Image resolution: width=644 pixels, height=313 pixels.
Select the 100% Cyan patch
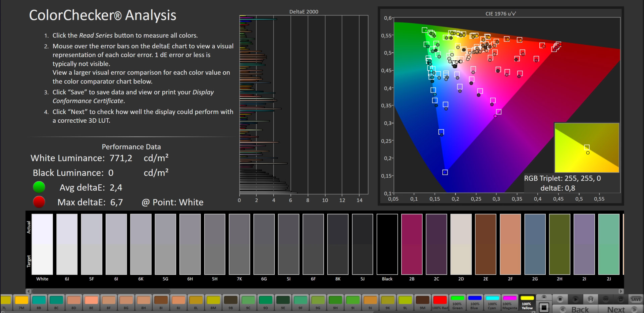[x=492, y=302]
